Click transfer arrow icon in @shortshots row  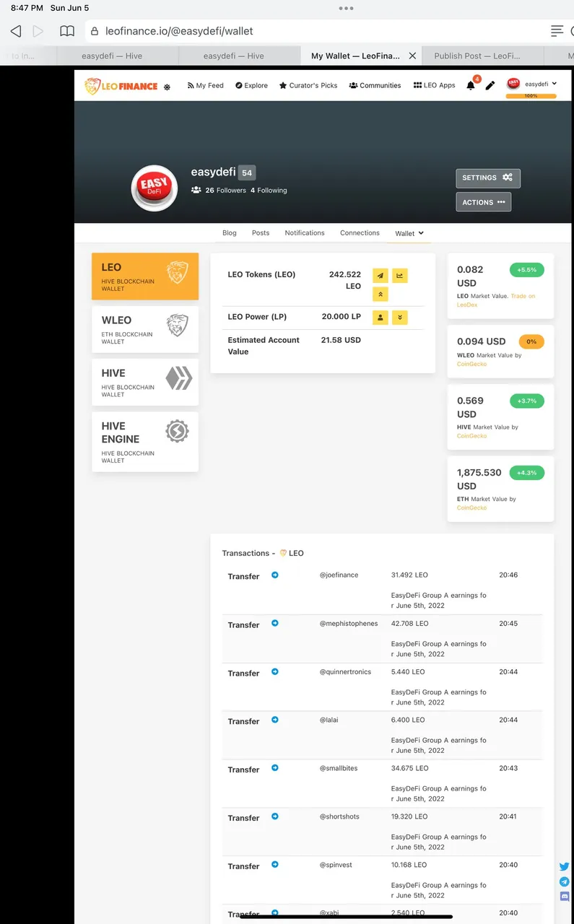click(275, 816)
